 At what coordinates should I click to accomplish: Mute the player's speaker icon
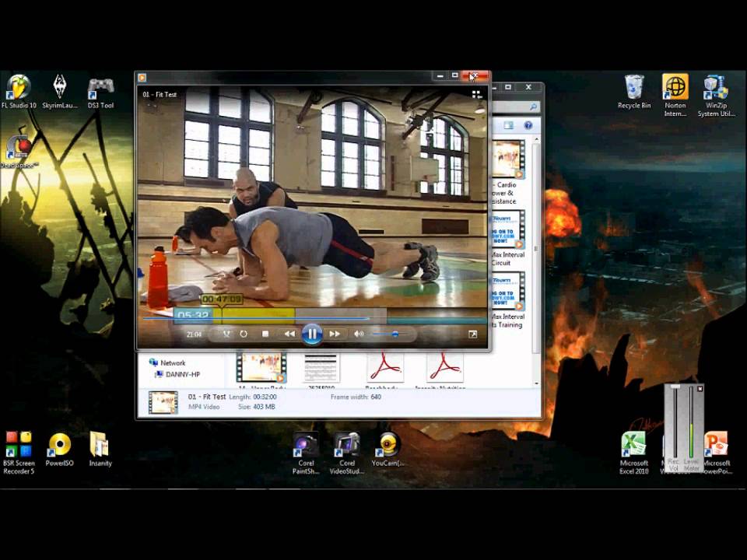pos(359,334)
